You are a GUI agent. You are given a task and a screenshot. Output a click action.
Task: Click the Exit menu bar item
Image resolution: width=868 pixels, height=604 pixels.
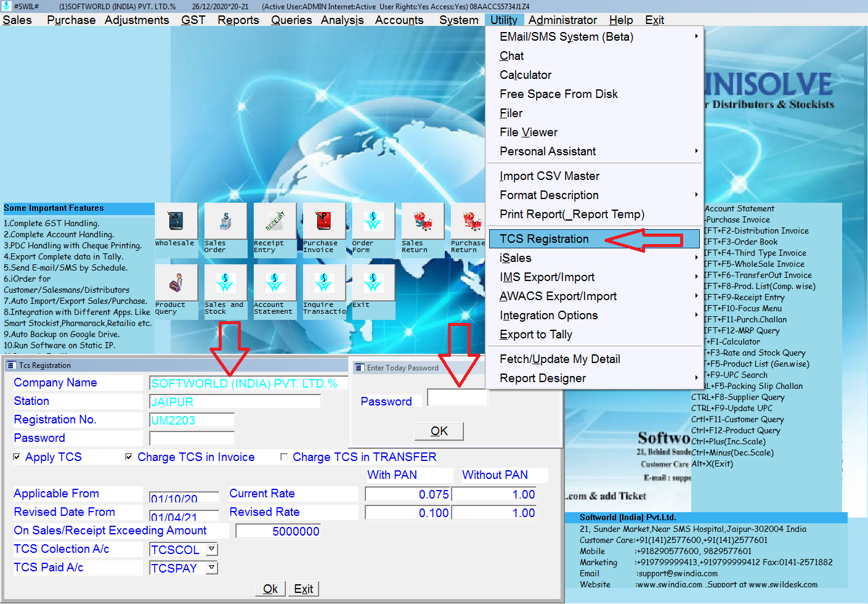tap(654, 20)
